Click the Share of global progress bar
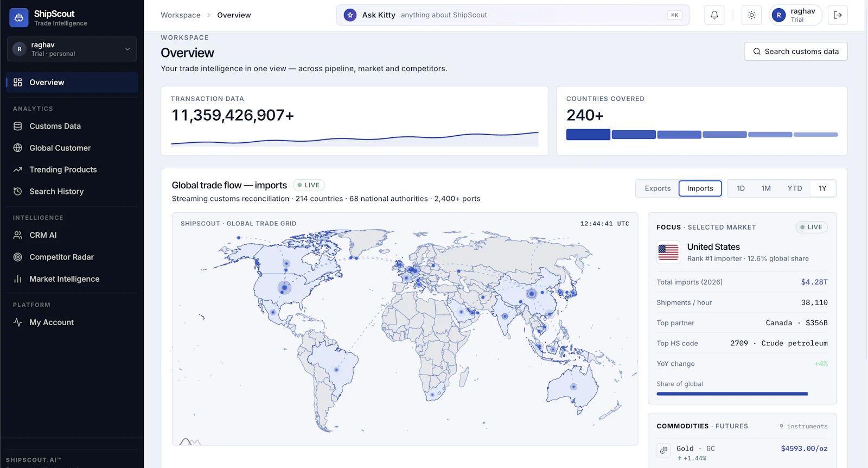This screenshot has height=468, width=868. point(732,394)
